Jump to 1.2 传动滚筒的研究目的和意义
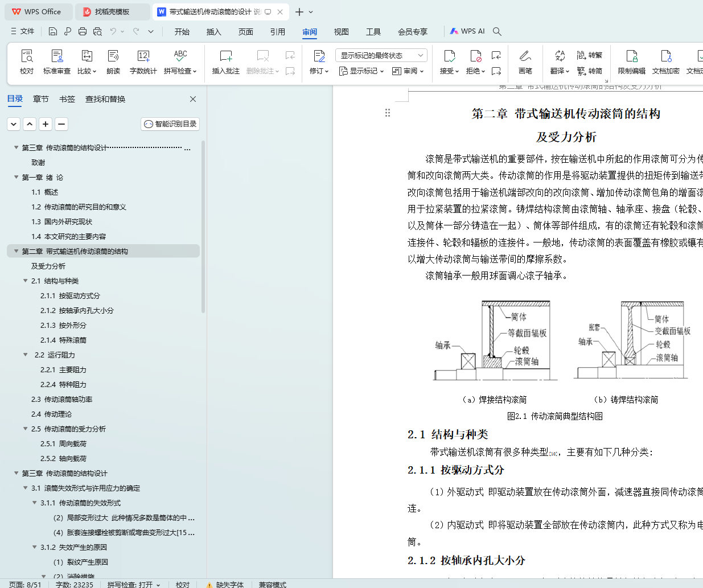Screen dimensions: 703x588 [x=79, y=207]
